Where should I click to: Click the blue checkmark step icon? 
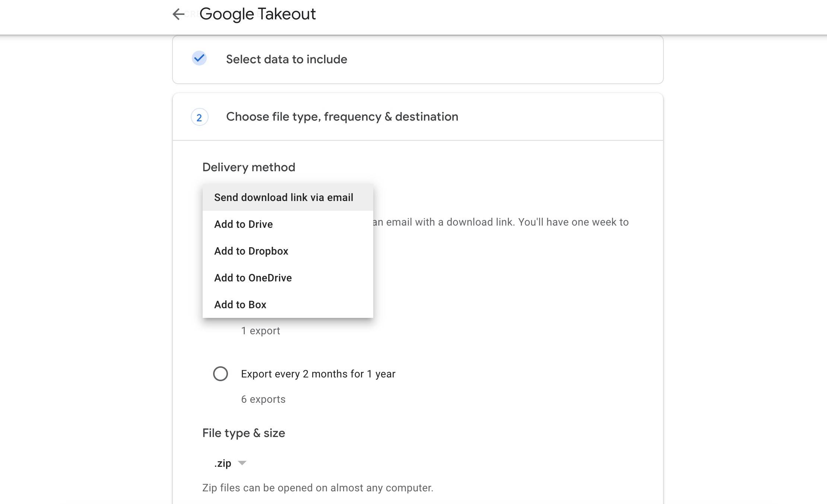point(199,58)
